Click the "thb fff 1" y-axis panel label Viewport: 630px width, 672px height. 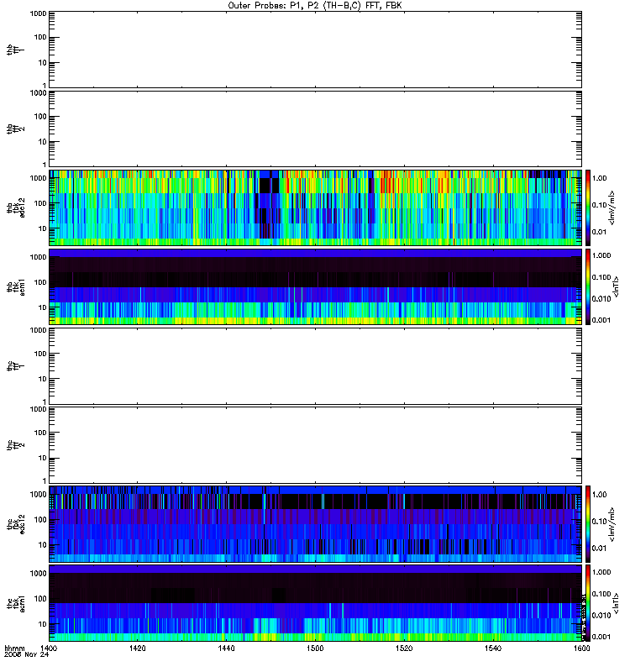[x=15, y=50]
